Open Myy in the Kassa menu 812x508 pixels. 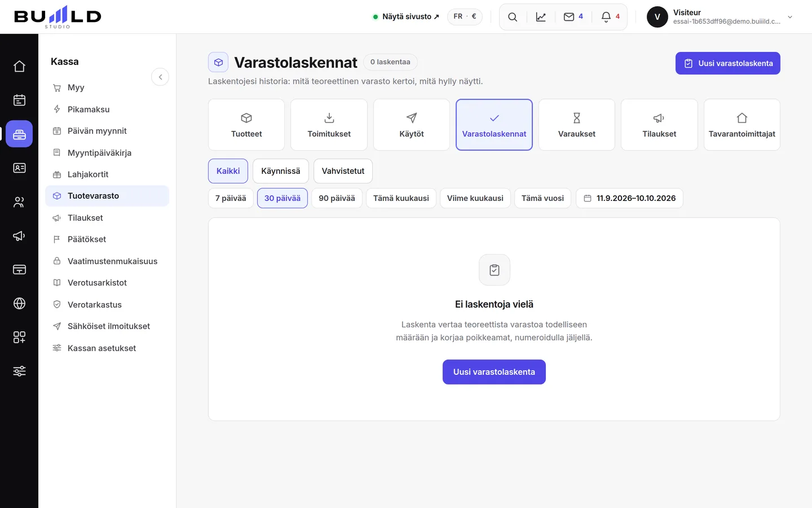(107, 87)
